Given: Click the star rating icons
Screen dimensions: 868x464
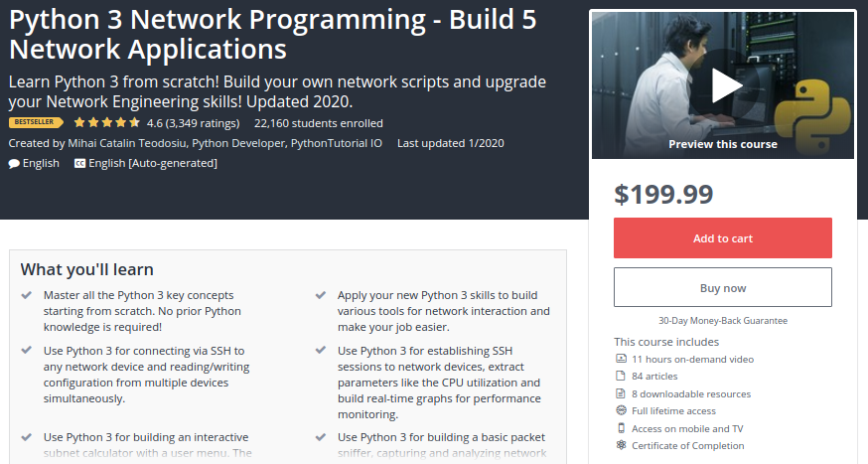Looking at the screenshot, I should pyautogui.click(x=107, y=122).
